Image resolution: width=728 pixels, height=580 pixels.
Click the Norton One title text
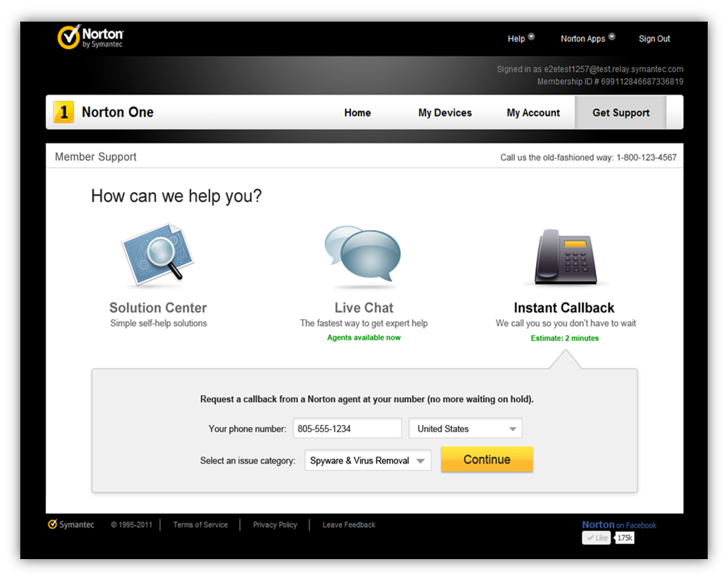tap(118, 112)
